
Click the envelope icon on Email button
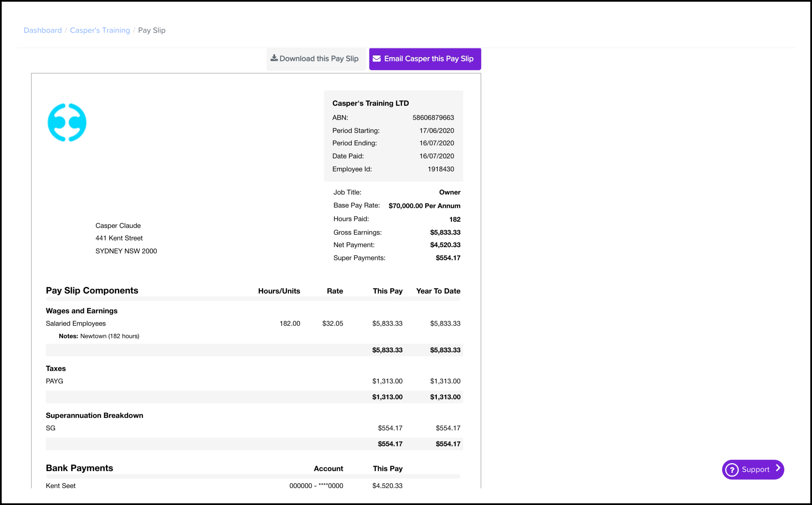pos(377,59)
